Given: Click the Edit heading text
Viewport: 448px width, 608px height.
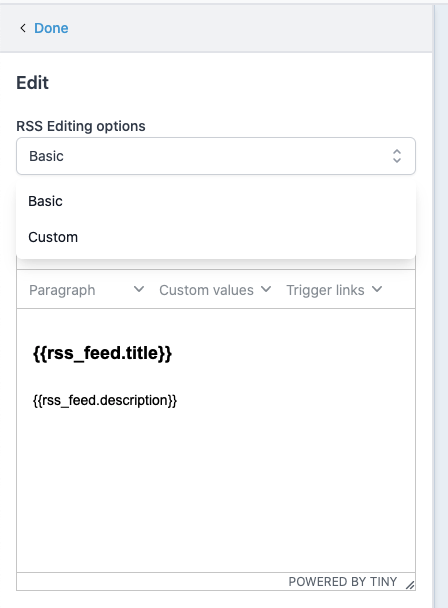Looking at the screenshot, I should click(33, 83).
